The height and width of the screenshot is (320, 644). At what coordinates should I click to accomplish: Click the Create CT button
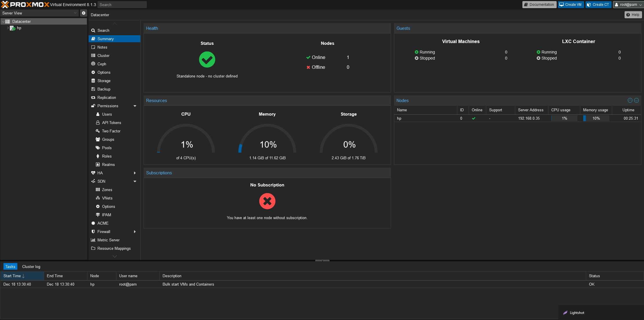pos(598,5)
